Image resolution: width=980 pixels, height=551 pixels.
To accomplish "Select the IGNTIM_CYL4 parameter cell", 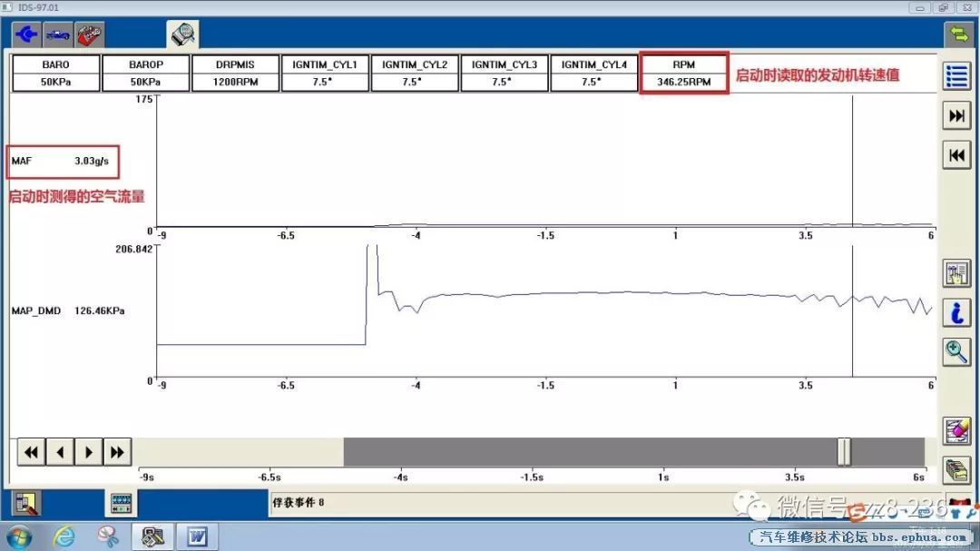I will (594, 74).
